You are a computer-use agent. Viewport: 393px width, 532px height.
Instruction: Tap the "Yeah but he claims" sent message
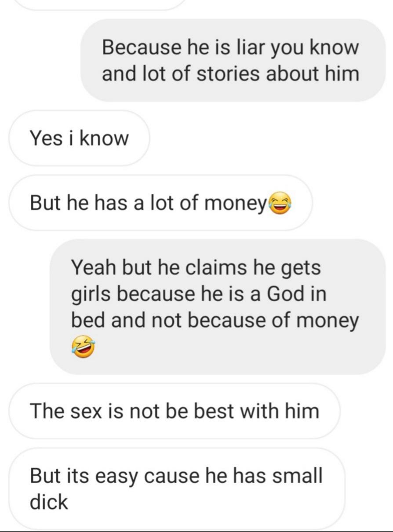218,307
